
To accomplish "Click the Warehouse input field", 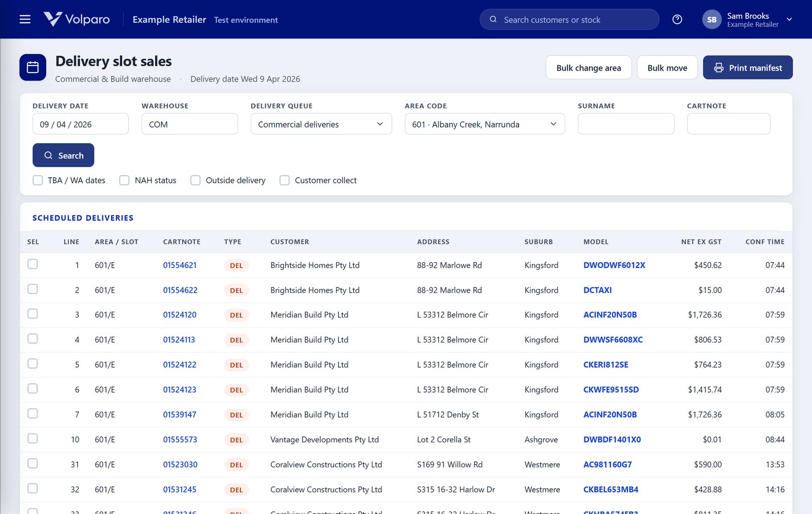I will tap(190, 124).
